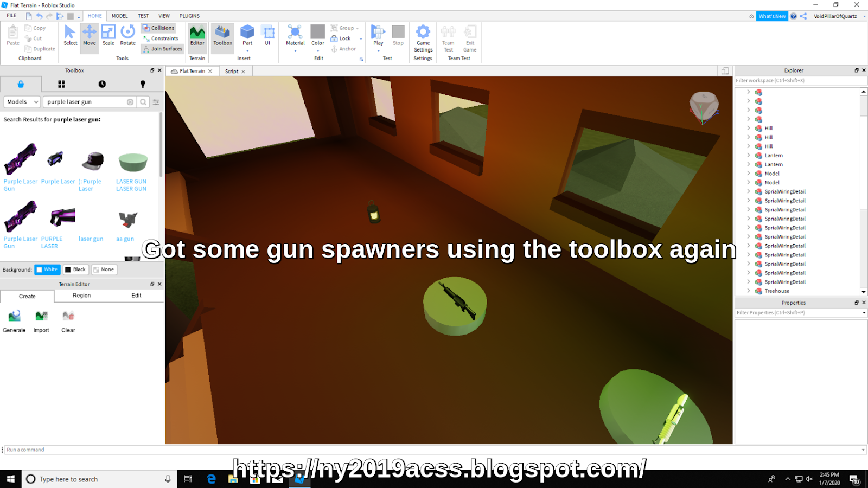Click the Exit Game icon

tap(470, 38)
